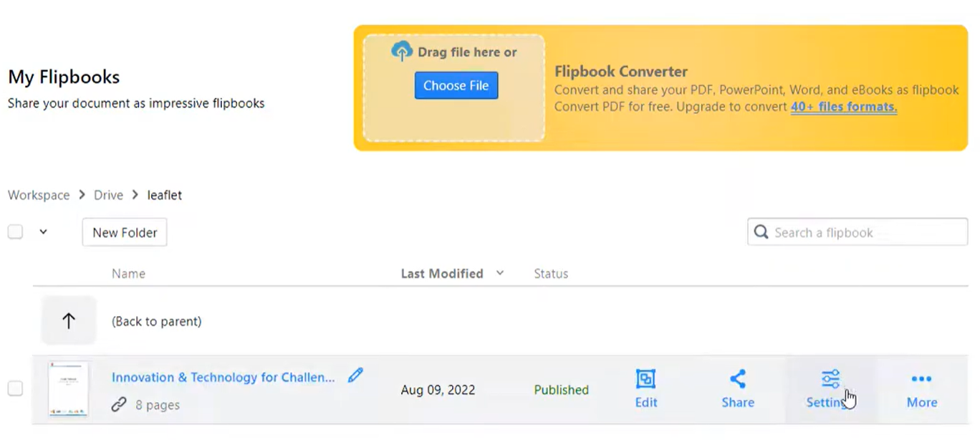The height and width of the screenshot is (440, 980).
Task: Open the Share icon for the flipbook
Action: [737, 379]
